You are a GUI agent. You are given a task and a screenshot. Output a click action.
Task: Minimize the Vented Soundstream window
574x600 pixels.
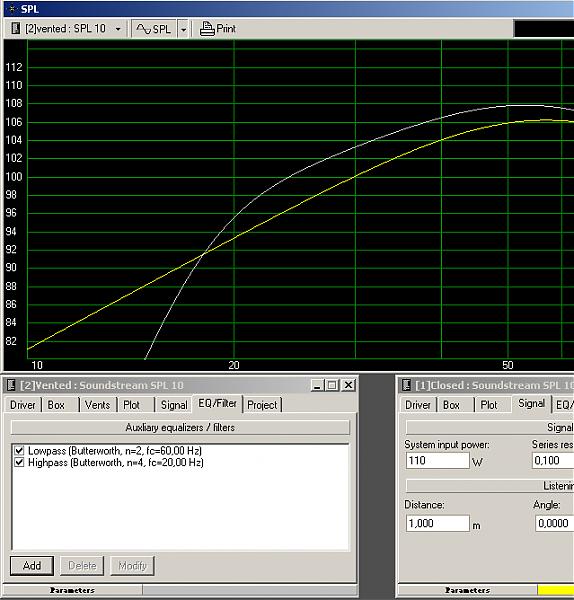click(317, 385)
